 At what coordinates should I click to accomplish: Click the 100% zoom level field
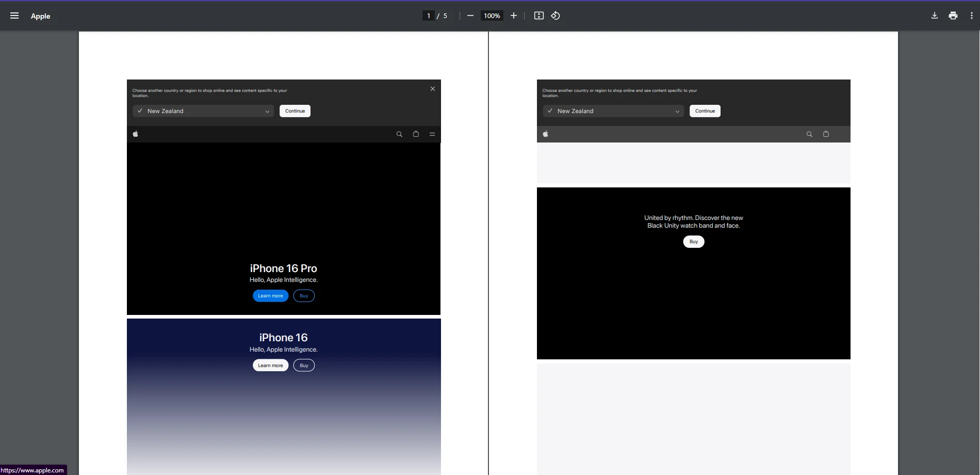tap(492, 15)
